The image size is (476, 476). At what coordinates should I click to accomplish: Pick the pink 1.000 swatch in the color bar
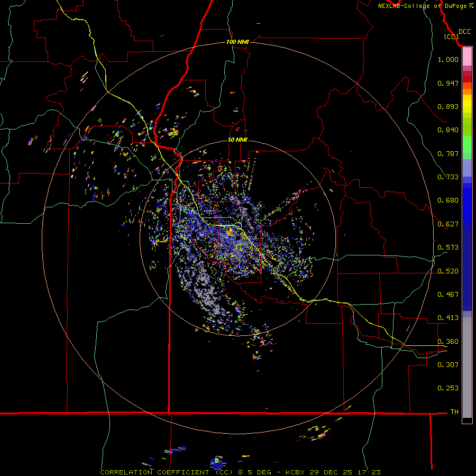pyautogui.click(x=467, y=57)
